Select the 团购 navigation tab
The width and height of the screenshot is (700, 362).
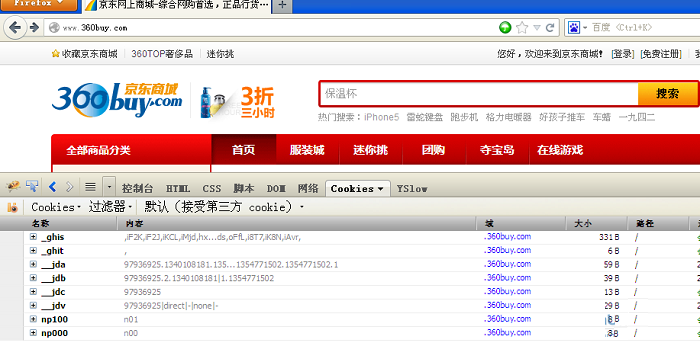point(433,150)
